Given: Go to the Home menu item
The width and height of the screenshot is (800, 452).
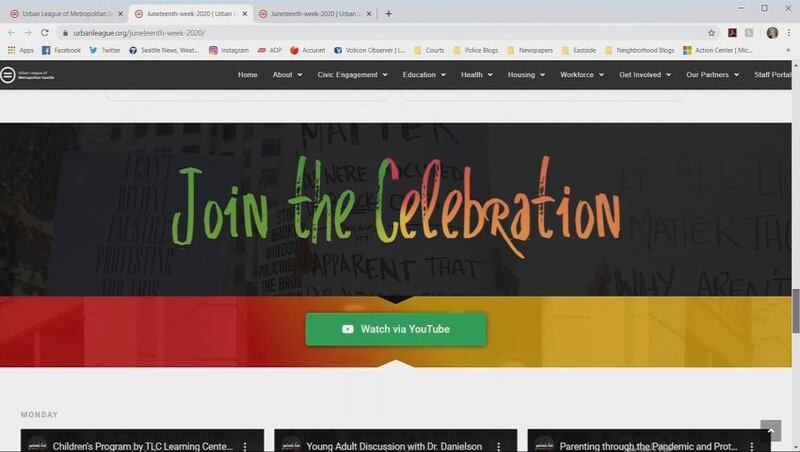Looking at the screenshot, I should (x=247, y=74).
